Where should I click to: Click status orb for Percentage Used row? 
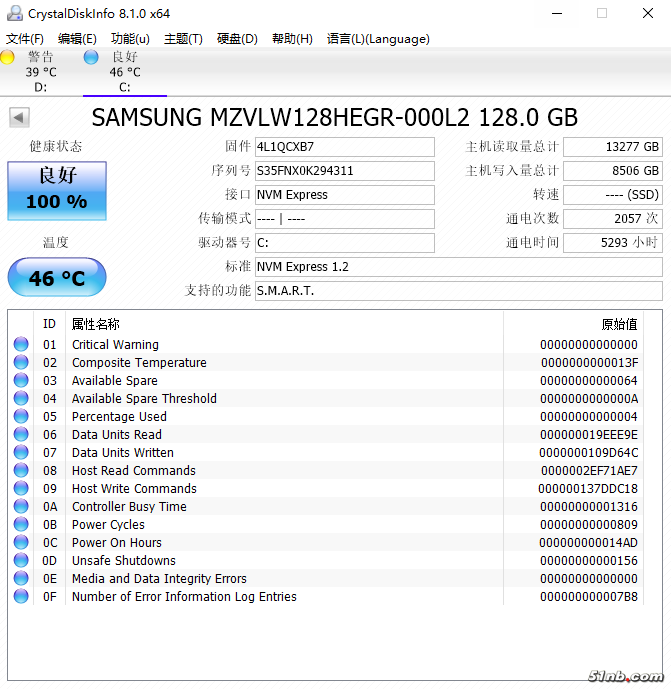click(21, 417)
